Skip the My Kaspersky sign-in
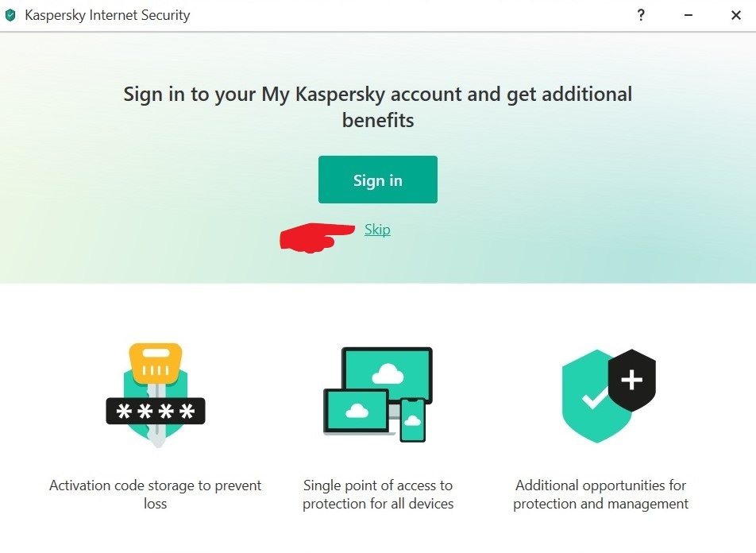Image resolution: width=756 pixels, height=553 pixels. click(377, 230)
